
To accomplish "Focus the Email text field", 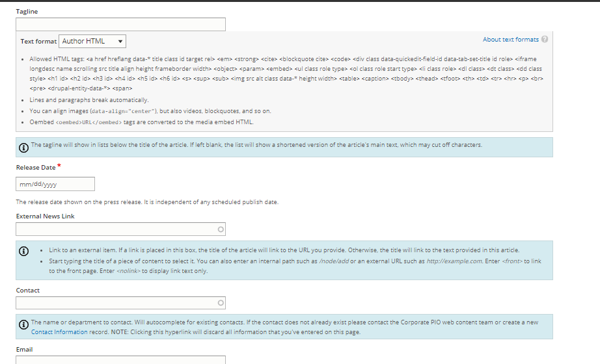I will click(x=120, y=359).
